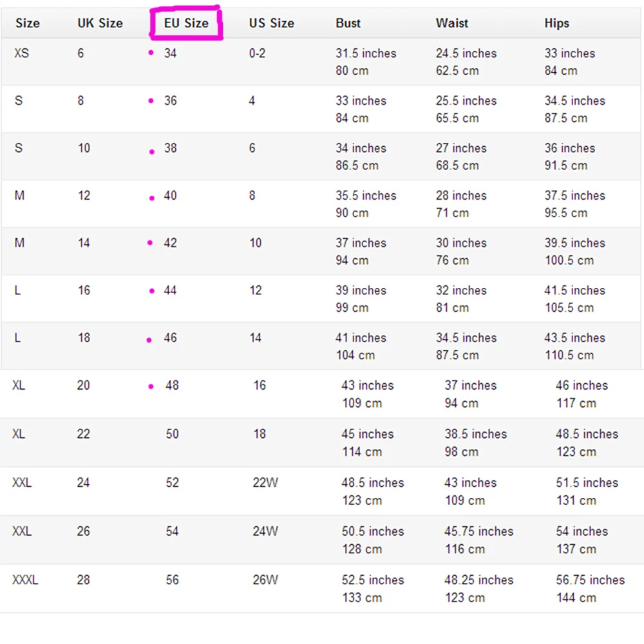Viewport: 644px width, 644px height.
Task: Click the highlighted EU Size column header
Action: (x=186, y=24)
